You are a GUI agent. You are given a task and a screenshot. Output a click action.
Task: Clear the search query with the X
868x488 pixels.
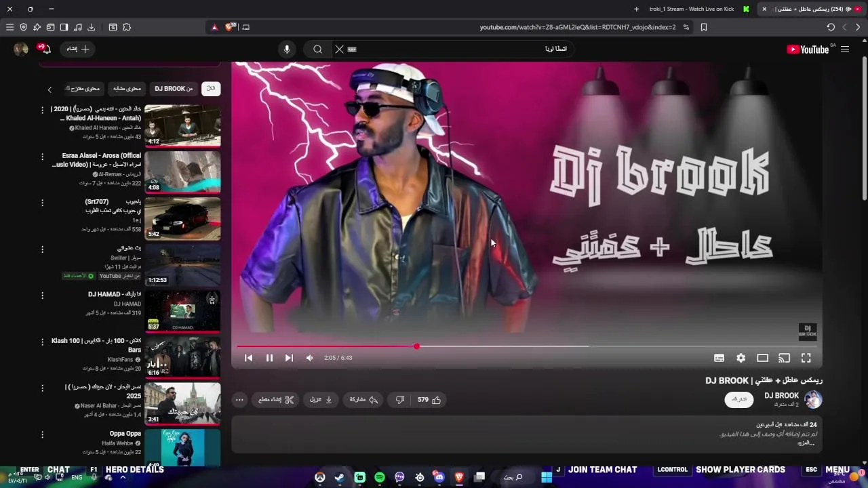(x=339, y=49)
